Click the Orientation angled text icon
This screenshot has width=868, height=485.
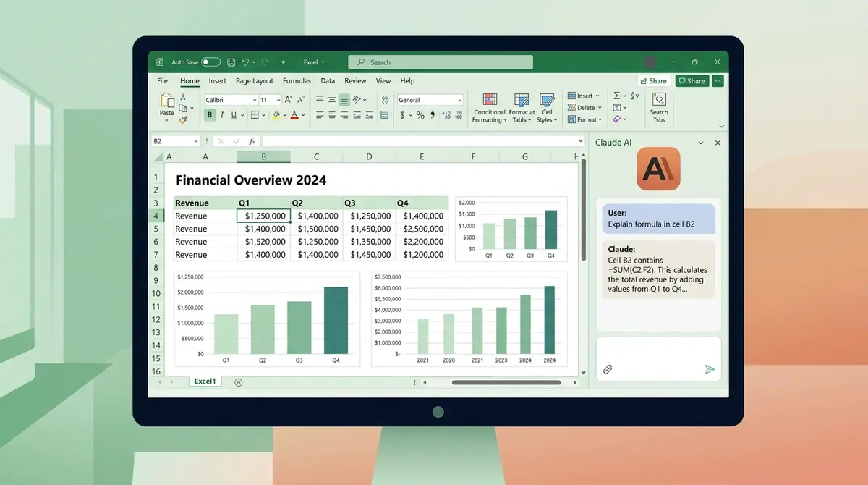click(x=357, y=99)
